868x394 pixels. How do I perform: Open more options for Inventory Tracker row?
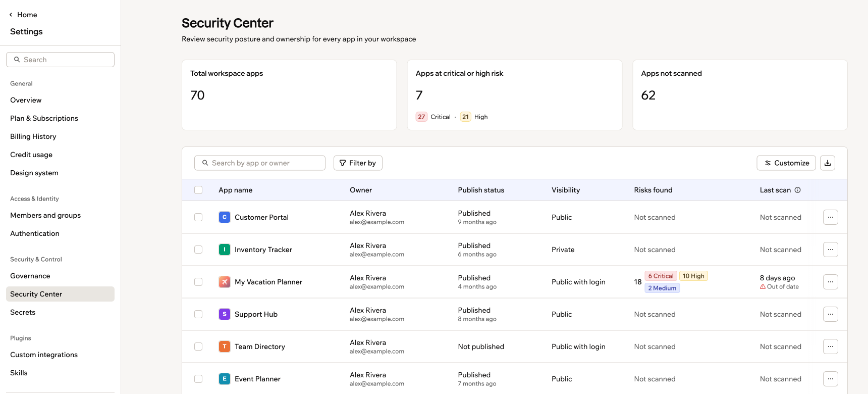click(831, 250)
